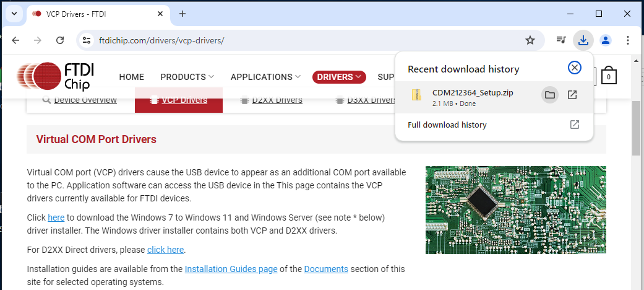
Task: Open the tab search chevron
Action: point(14,14)
